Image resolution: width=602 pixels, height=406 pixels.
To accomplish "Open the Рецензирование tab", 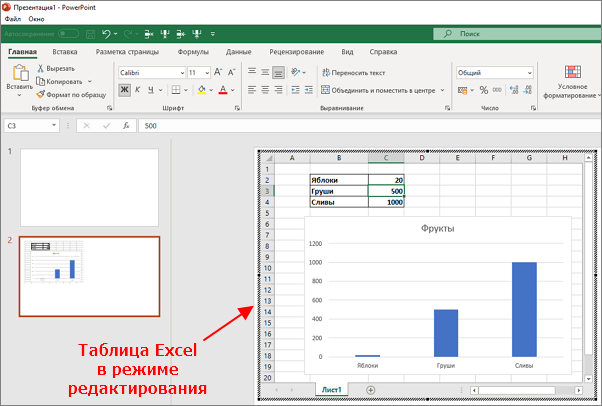I will tap(296, 52).
